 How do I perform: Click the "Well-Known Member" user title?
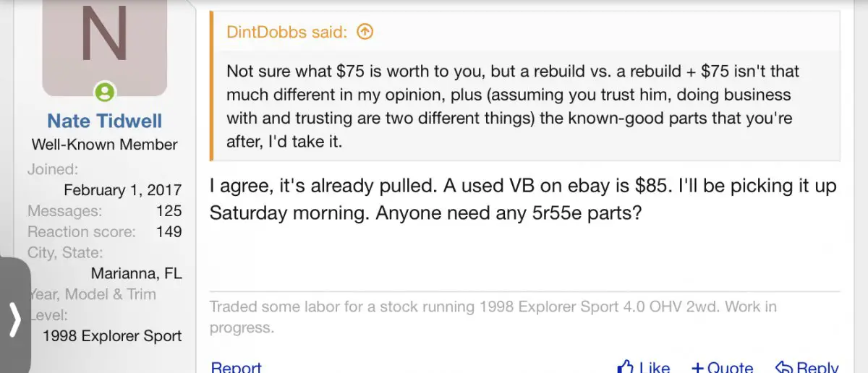tap(105, 145)
